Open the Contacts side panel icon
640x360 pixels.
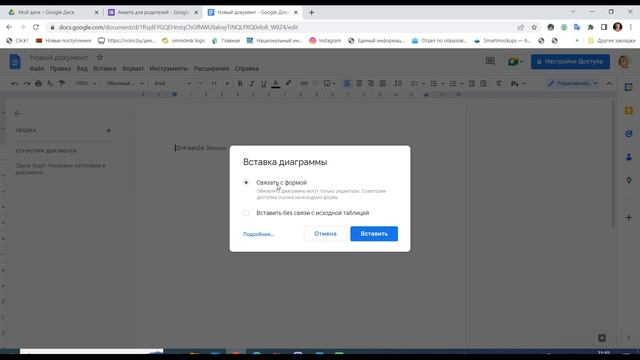pyautogui.click(x=629, y=157)
